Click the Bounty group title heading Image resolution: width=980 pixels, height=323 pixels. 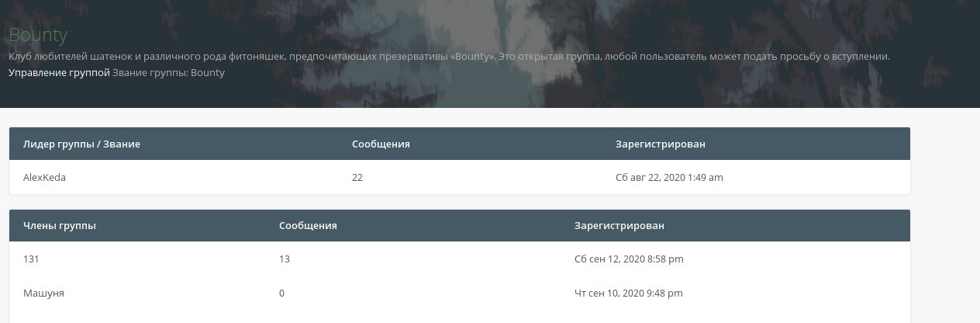point(38,36)
